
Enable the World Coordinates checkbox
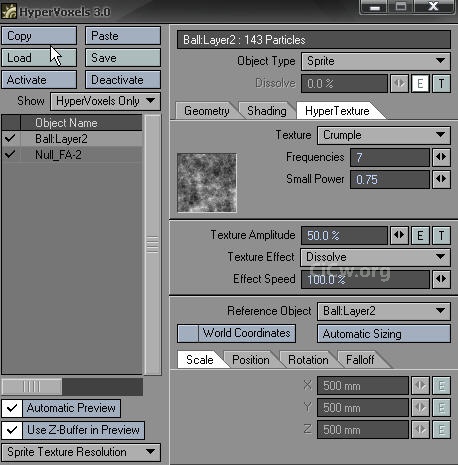pos(188,333)
